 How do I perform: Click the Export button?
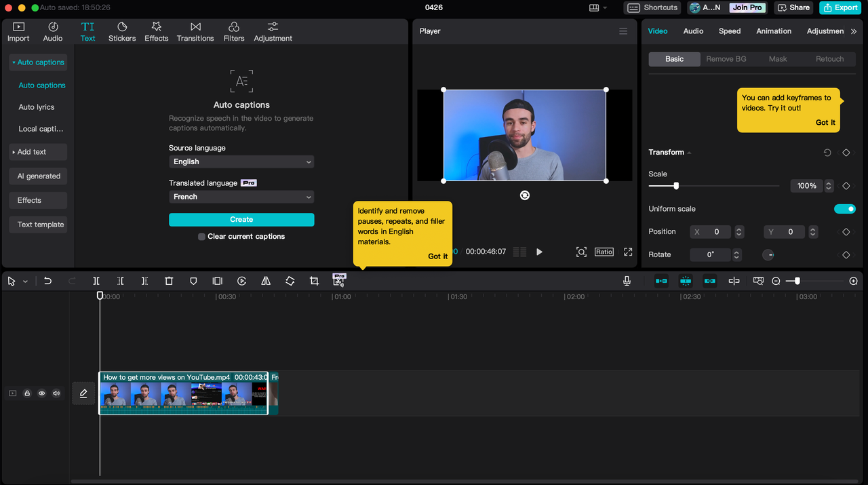click(840, 7)
